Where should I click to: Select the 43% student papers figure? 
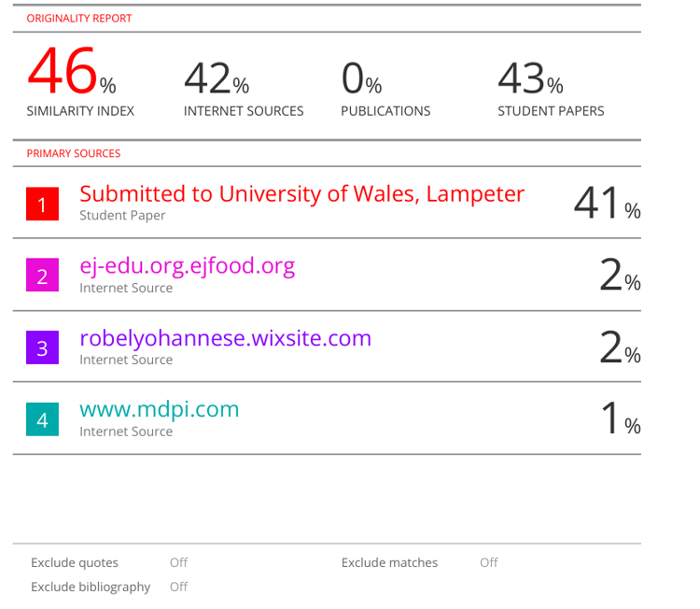(x=529, y=79)
